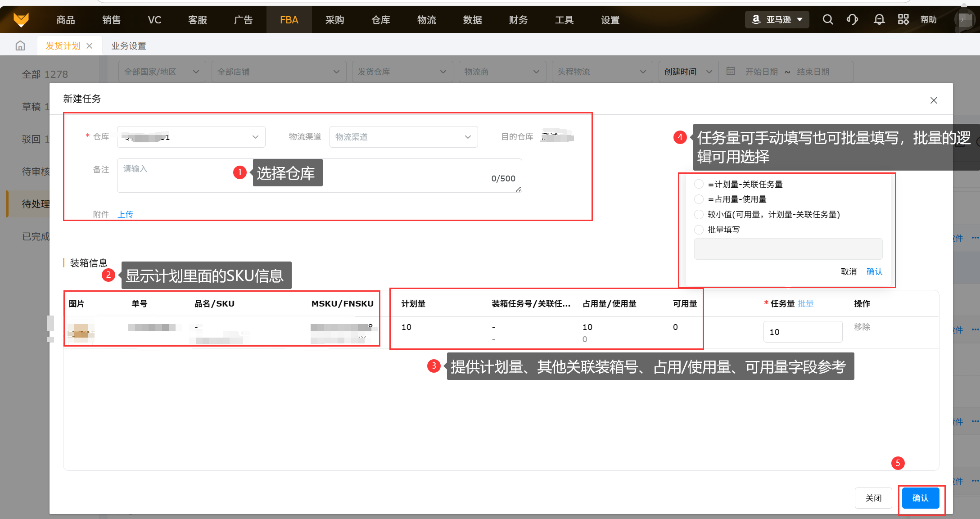This screenshot has width=980, height=519.
Task: Switch to the 业务设置 tab
Action: tap(129, 46)
